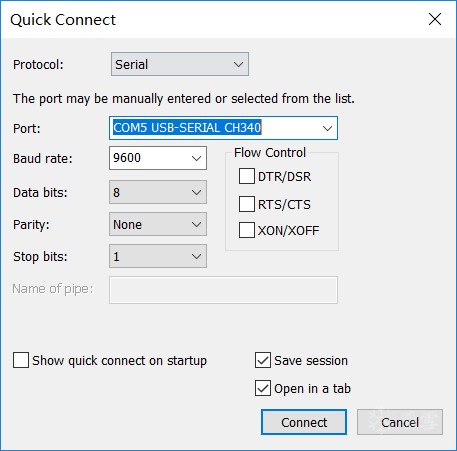457x451 pixels.
Task: Tick the XON/XOFF checkbox
Action: [x=247, y=230]
